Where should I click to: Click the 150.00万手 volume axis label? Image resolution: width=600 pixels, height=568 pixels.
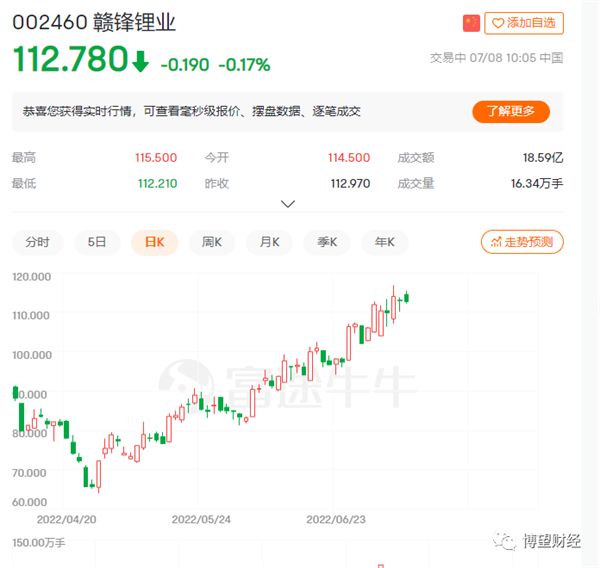coord(39,543)
